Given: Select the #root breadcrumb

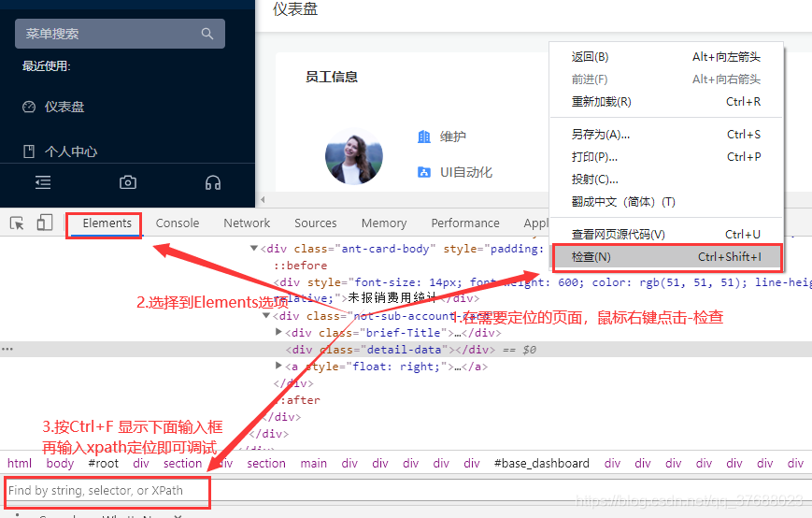Looking at the screenshot, I should coord(103,463).
